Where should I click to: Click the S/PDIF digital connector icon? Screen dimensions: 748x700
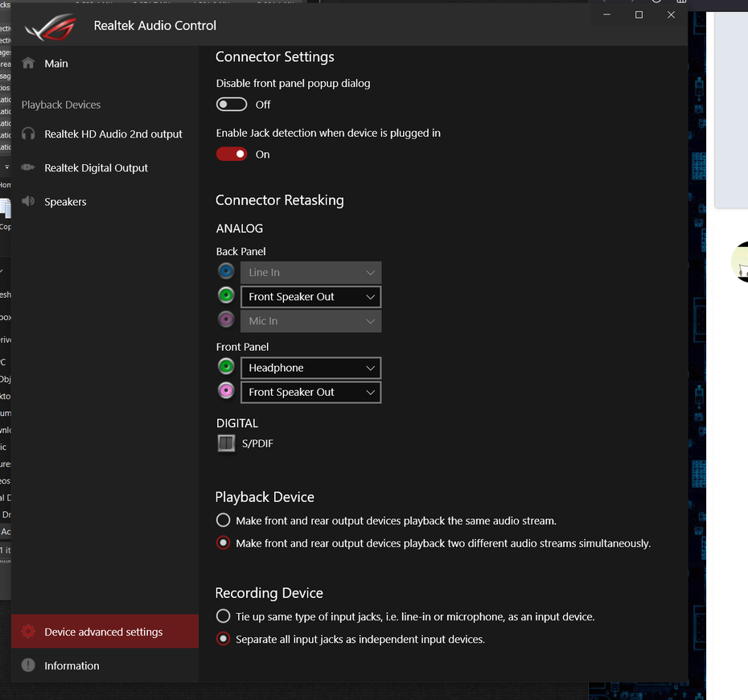(x=227, y=443)
